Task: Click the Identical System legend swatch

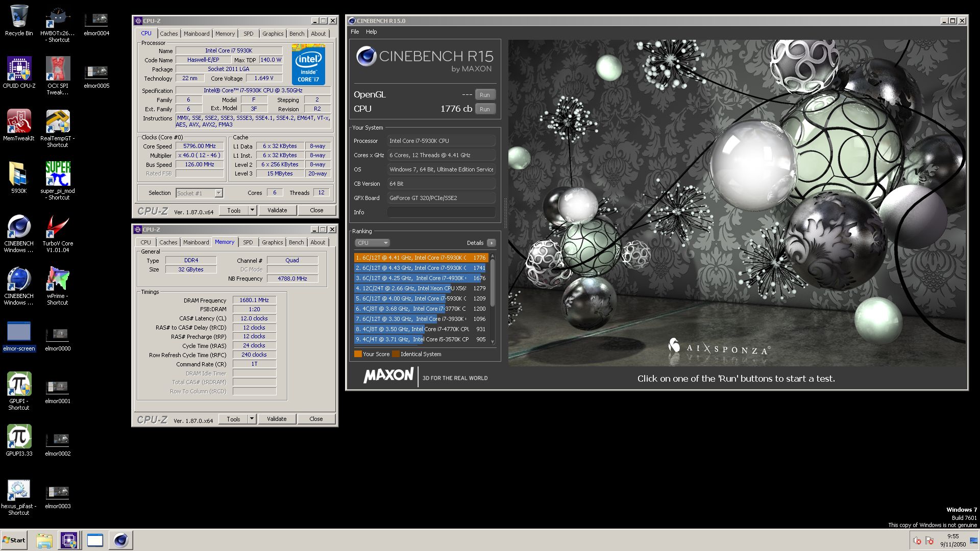Action: tap(396, 354)
